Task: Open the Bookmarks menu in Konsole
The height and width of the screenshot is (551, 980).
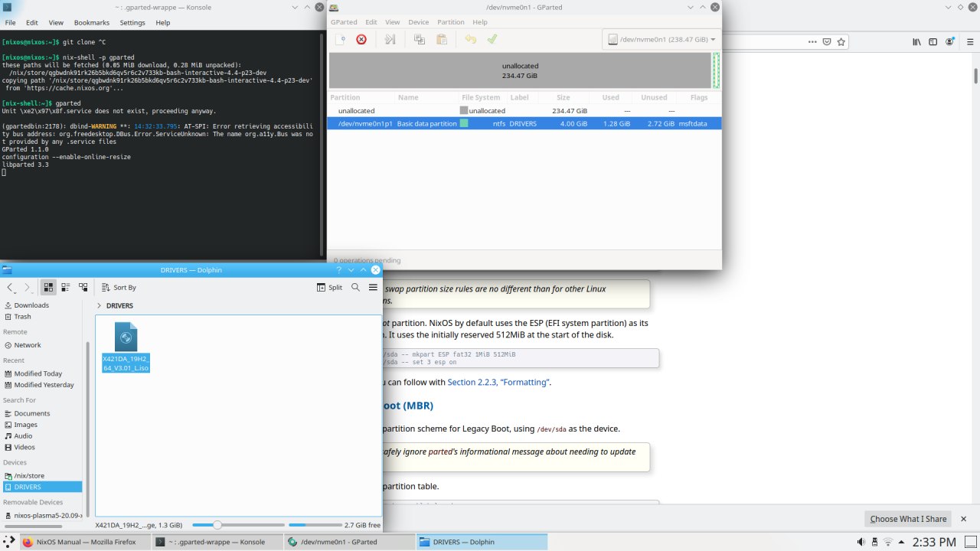Action: pos(92,23)
